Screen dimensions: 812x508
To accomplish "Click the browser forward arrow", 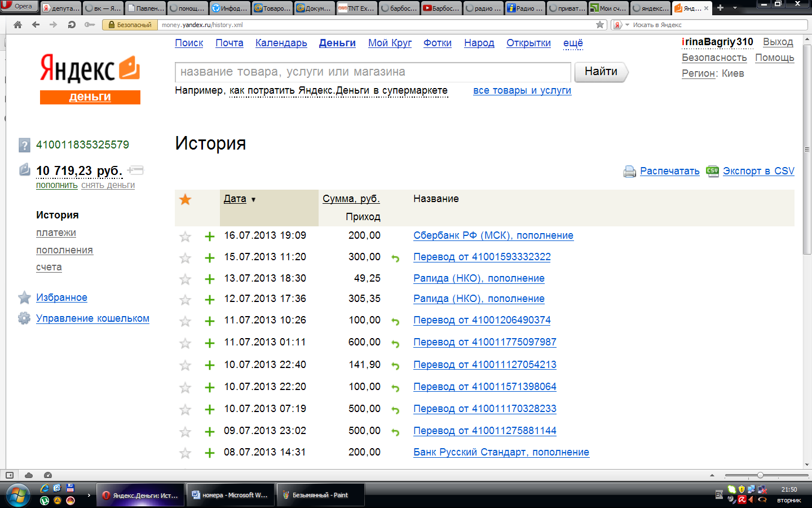I will (x=54, y=25).
